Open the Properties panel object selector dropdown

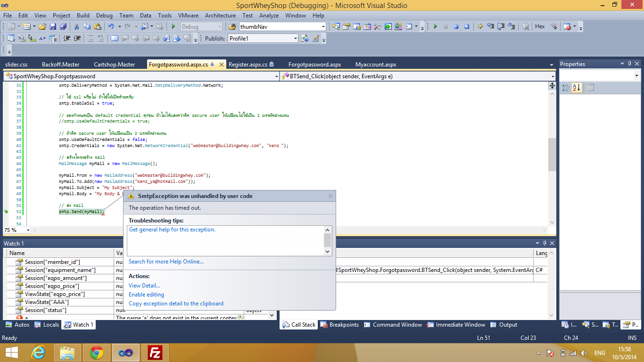(636, 75)
